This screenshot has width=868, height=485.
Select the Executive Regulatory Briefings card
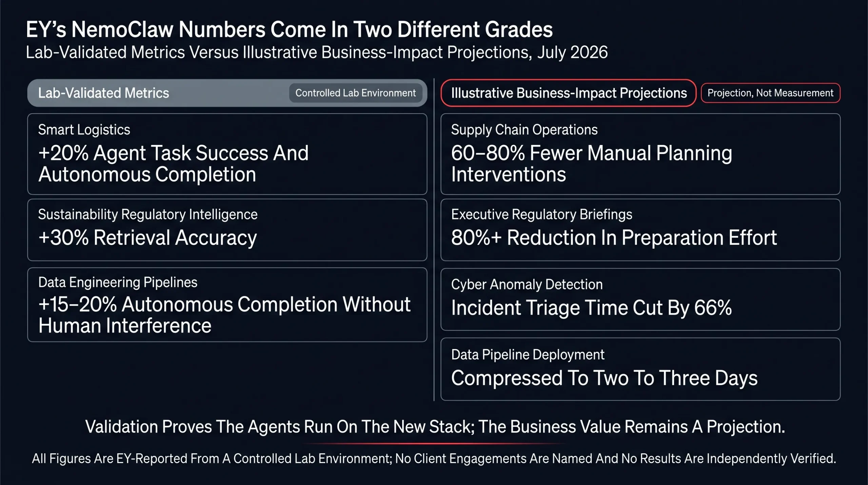click(640, 230)
